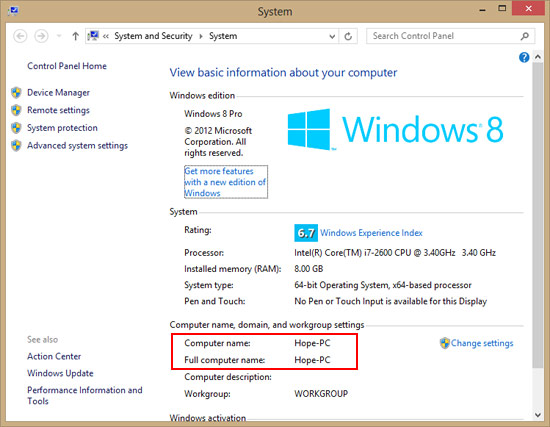Open Windows Experience Index link
This screenshot has width=550, height=427.
[371, 233]
